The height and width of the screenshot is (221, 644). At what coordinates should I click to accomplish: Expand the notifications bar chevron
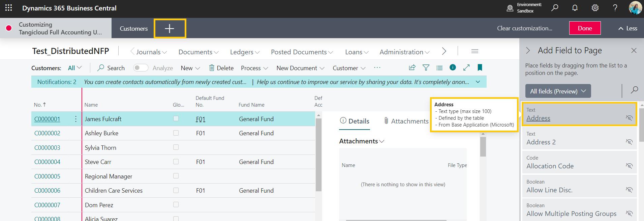pyautogui.click(x=478, y=82)
